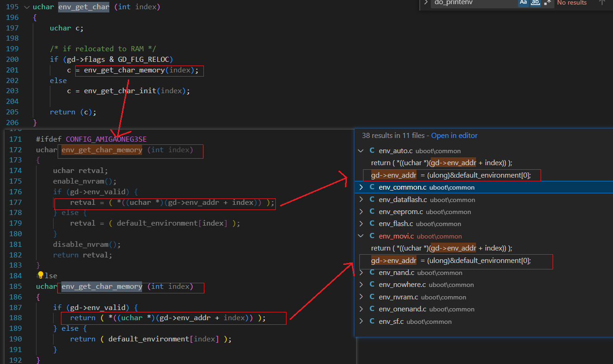Image resolution: width=613 pixels, height=364 pixels.
Task: Toggle Match Case in find widget
Action: 523,2
